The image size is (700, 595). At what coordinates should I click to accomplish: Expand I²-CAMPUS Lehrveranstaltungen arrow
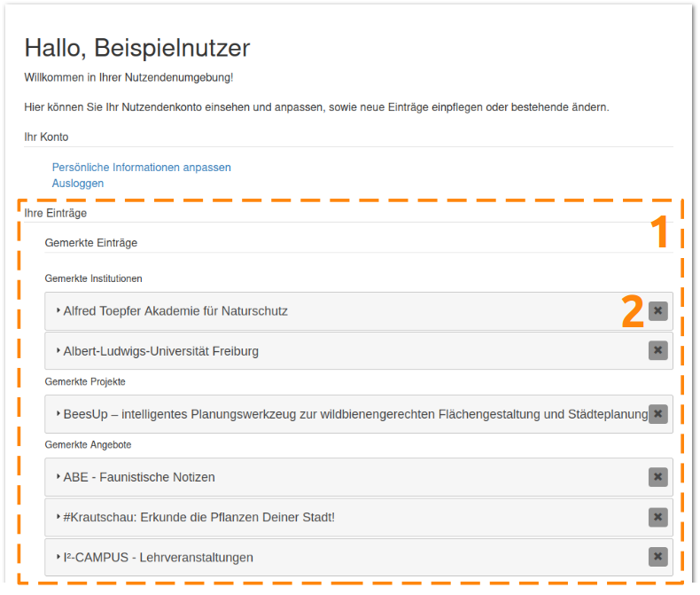point(58,557)
